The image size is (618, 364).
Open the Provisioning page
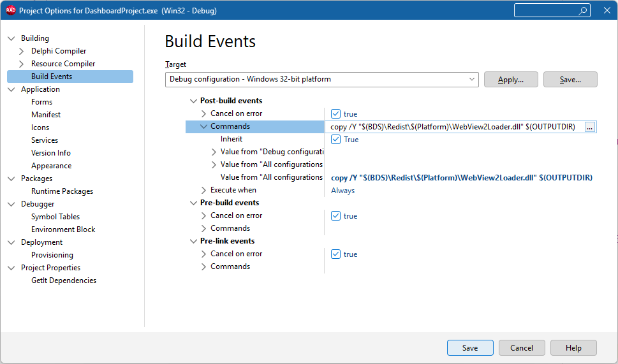click(x=52, y=255)
